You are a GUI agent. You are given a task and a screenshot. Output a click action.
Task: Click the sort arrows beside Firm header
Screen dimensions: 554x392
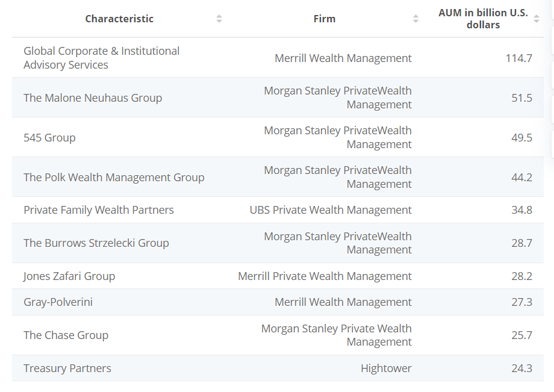click(x=415, y=19)
